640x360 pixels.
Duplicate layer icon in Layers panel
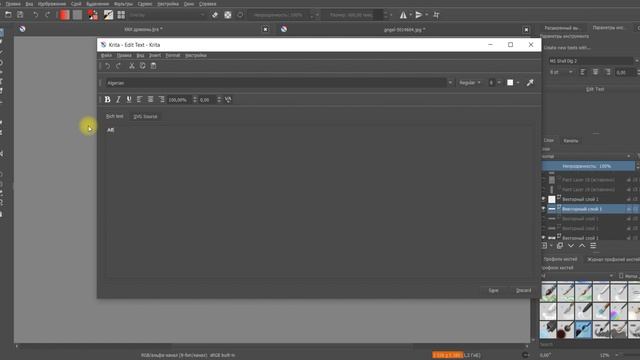pos(560,245)
